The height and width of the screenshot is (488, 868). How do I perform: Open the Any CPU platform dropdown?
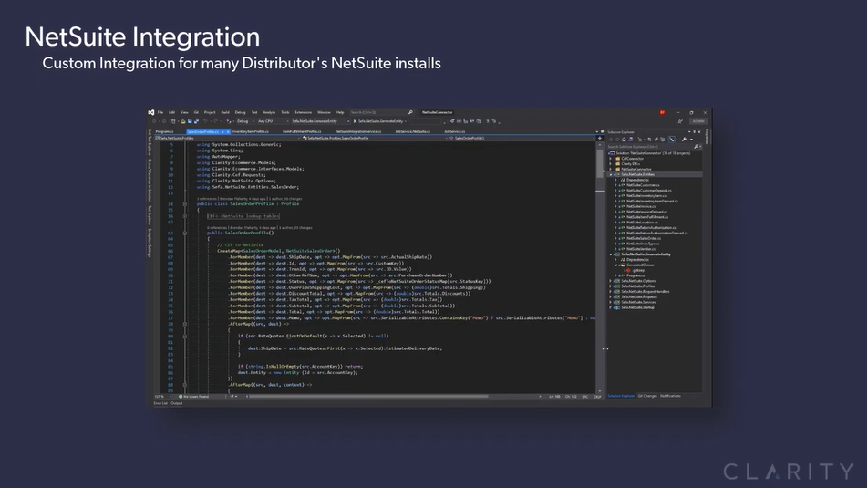point(273,121)
